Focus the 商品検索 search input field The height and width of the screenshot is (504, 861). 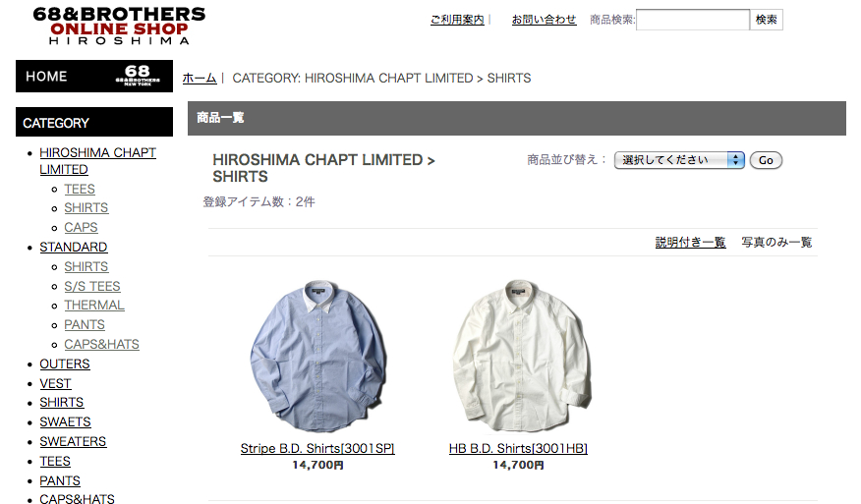[x=692, y=20]
